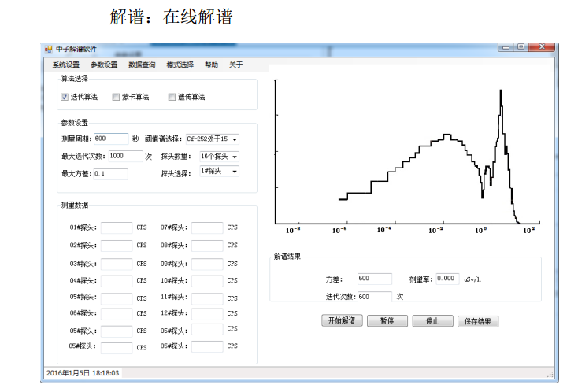Open the 阈值谱选择 dropdown

235,139
